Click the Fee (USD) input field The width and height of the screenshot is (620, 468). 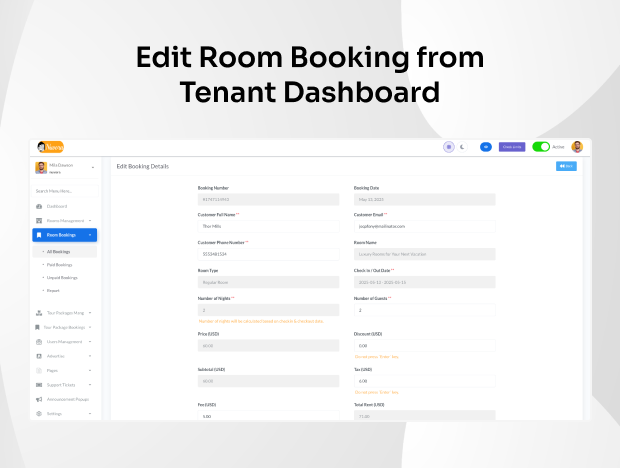(268, 416)
